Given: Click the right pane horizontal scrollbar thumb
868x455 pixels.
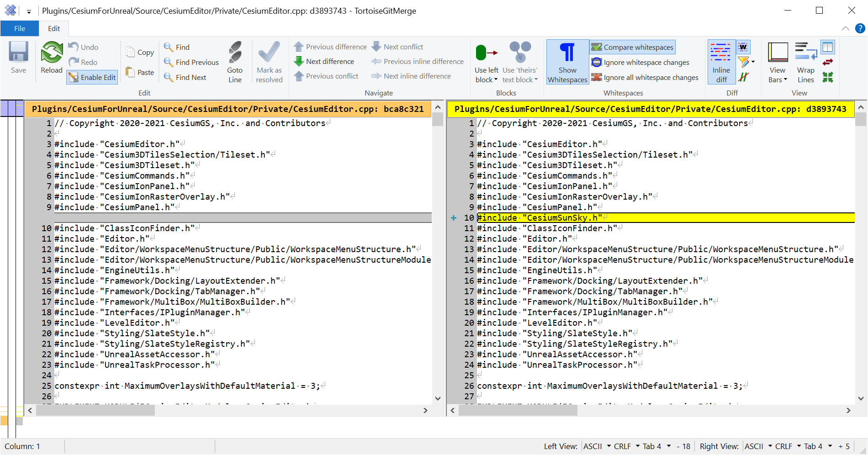Looking at the screenshot, I should [518, 410].
